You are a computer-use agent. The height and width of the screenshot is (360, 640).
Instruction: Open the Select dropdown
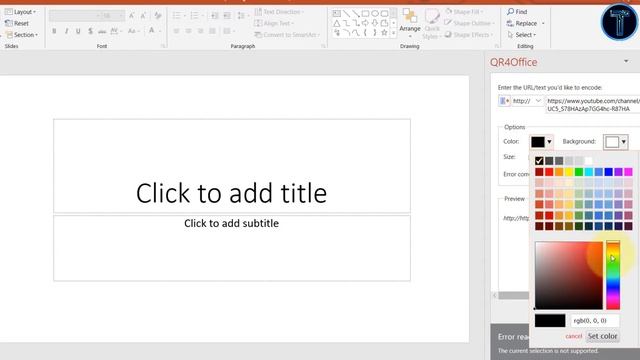click(522, 35)
